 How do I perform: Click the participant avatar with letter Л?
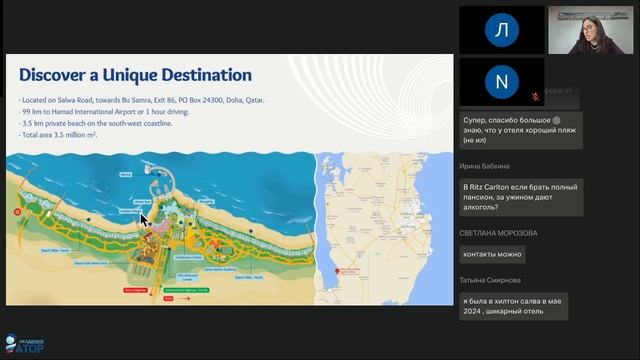(502, 30)
